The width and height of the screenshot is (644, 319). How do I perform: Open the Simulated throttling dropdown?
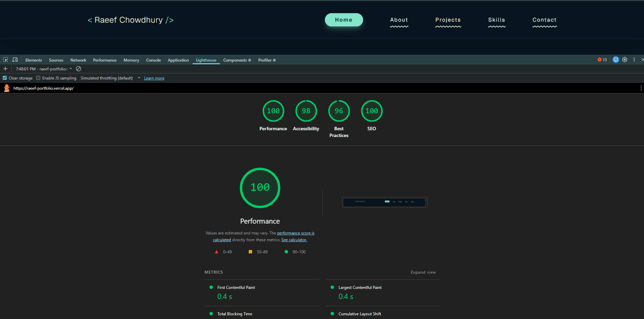click(139, 78)
